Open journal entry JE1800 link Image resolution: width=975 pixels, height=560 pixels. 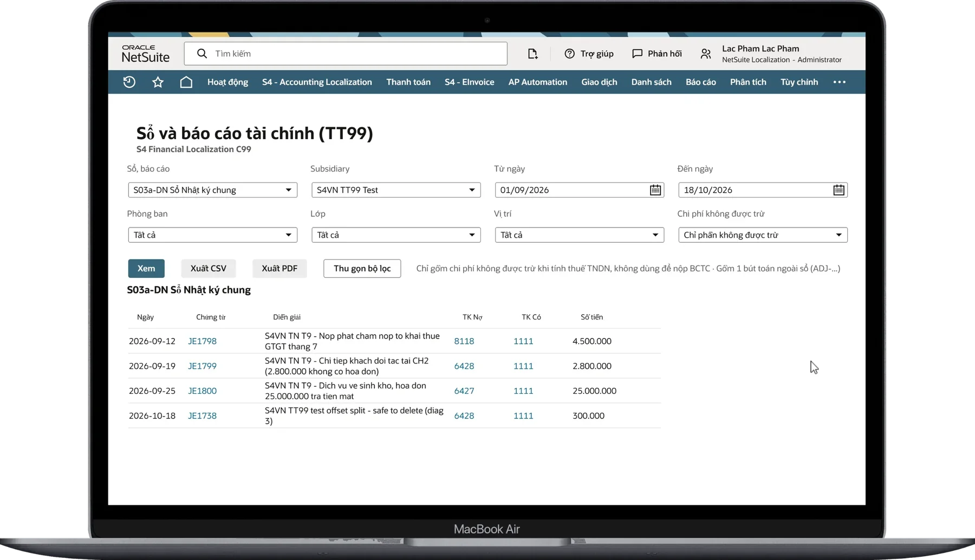(x=202, y=391)
